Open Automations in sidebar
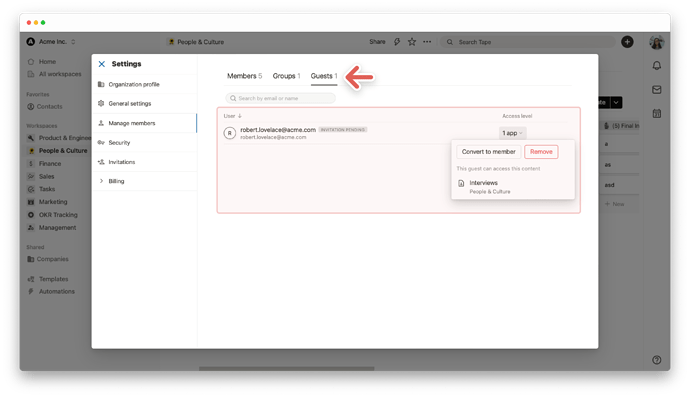 tap(51, 292)
